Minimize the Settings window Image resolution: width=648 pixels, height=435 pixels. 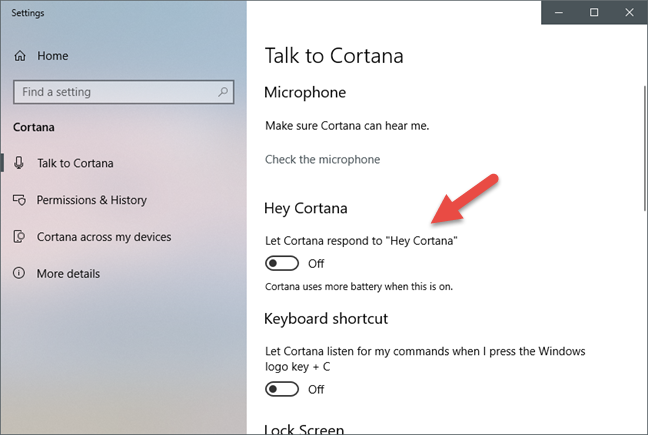click(x=559, y=12)
